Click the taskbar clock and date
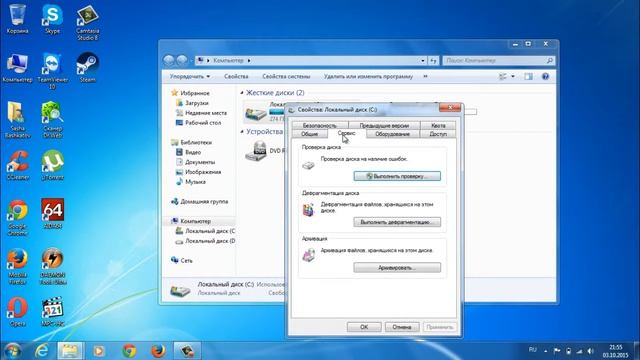Viewport: 640px width, 360px height. click(616, 351)
